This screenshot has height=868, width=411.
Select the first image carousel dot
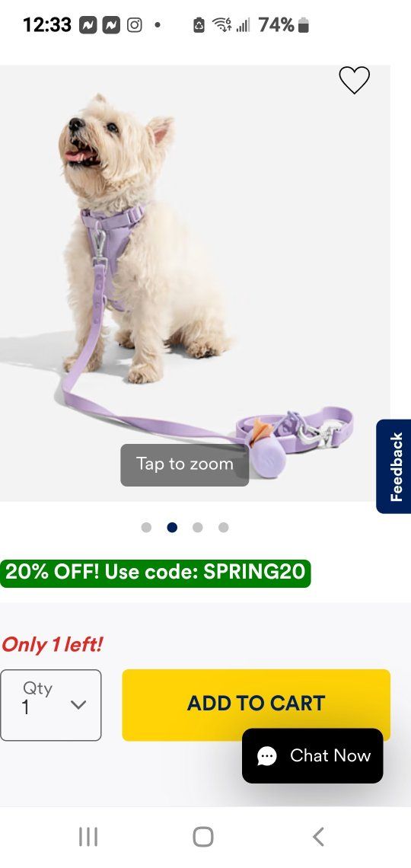point(146,527)
